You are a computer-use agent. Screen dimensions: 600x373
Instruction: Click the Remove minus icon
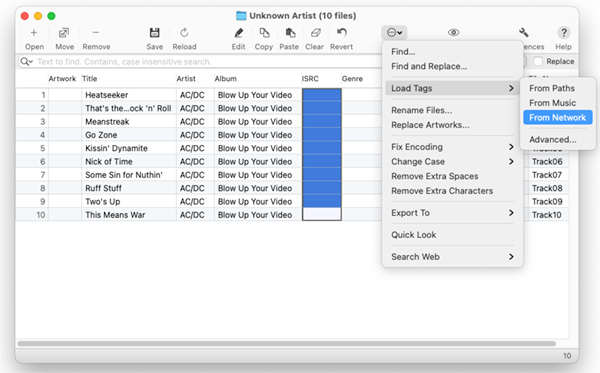click(96, 33)
